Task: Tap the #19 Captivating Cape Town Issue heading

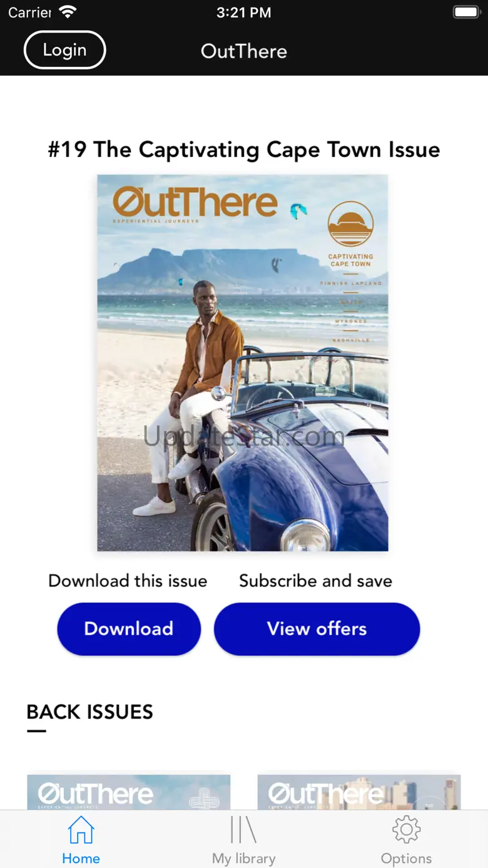Action: click(244, 150)
